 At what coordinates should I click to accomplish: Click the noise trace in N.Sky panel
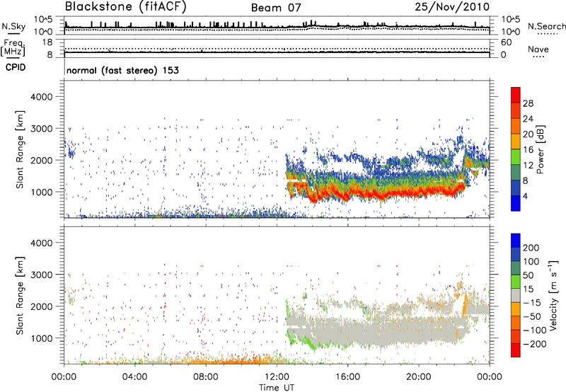pyautogui.click(x=277, y=27)
